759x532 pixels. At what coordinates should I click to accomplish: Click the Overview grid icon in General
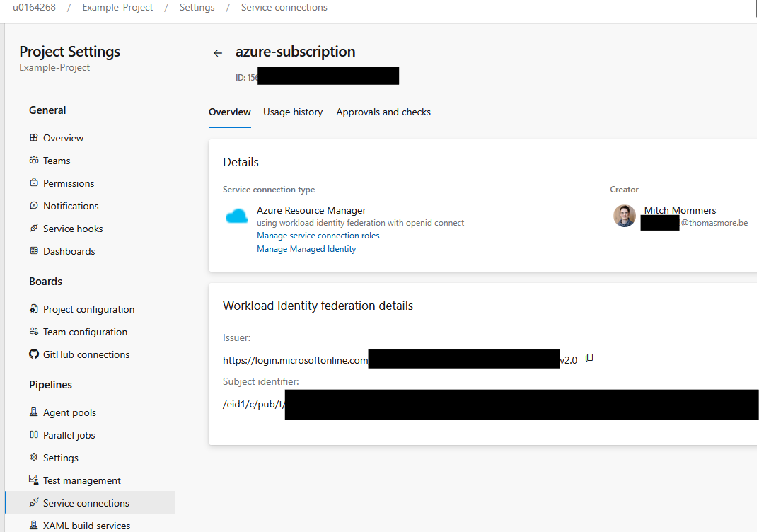click(33, 137)
